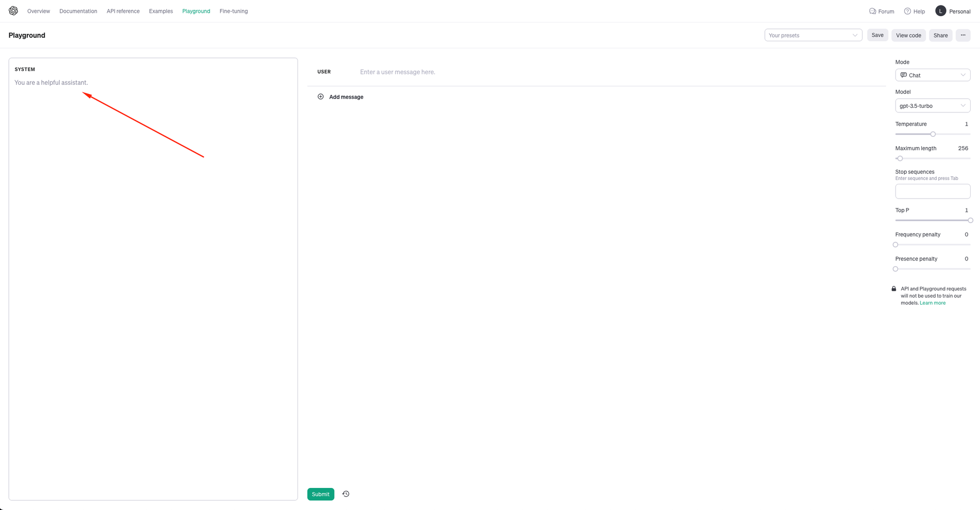Click the plus icon beside Add message
This screenshot has width=980, height=510.
pyautogui.click(x=320, y=97)
